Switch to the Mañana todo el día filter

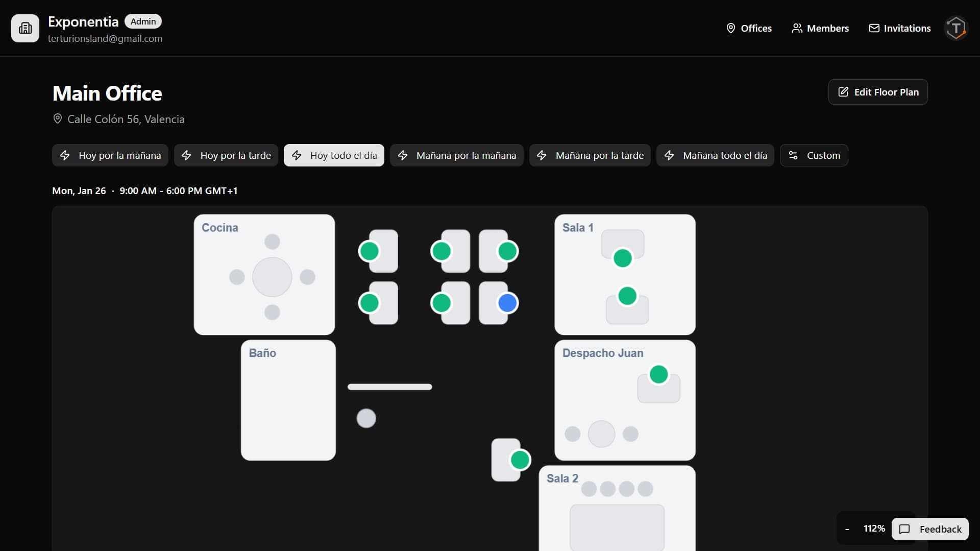pos(715,155)
